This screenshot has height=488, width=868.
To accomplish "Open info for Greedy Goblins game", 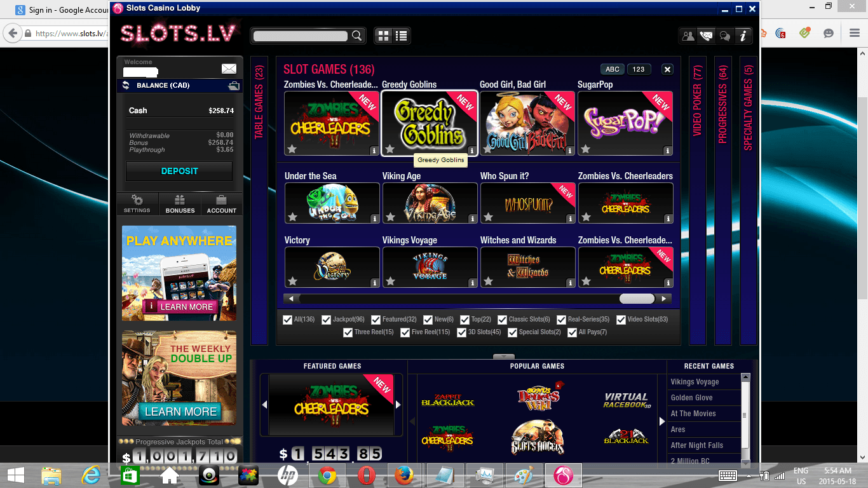I will pyautogui.click(x=472, y=151).
